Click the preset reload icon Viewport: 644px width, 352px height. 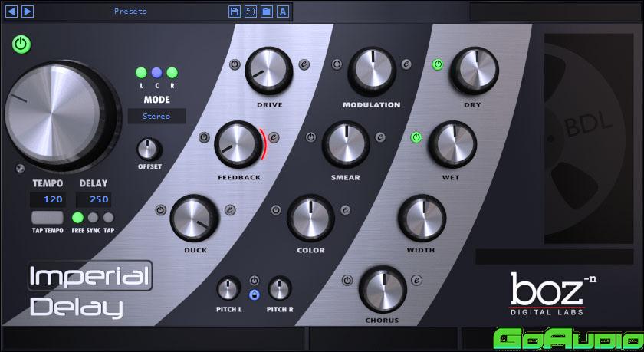point(251,12)
